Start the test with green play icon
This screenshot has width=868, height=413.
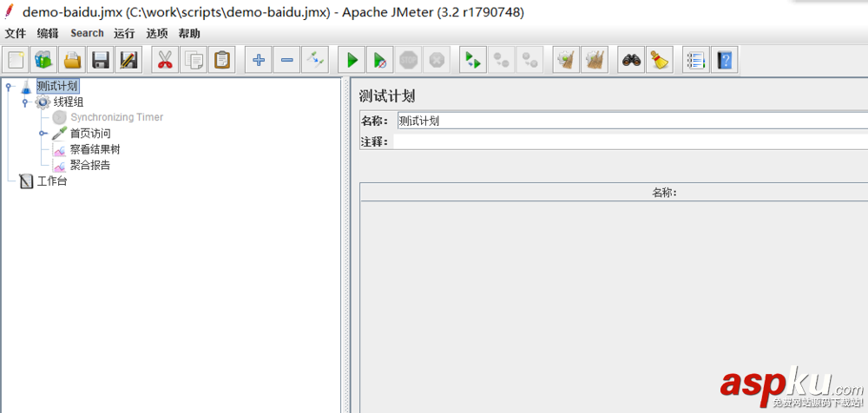point(352,59)
